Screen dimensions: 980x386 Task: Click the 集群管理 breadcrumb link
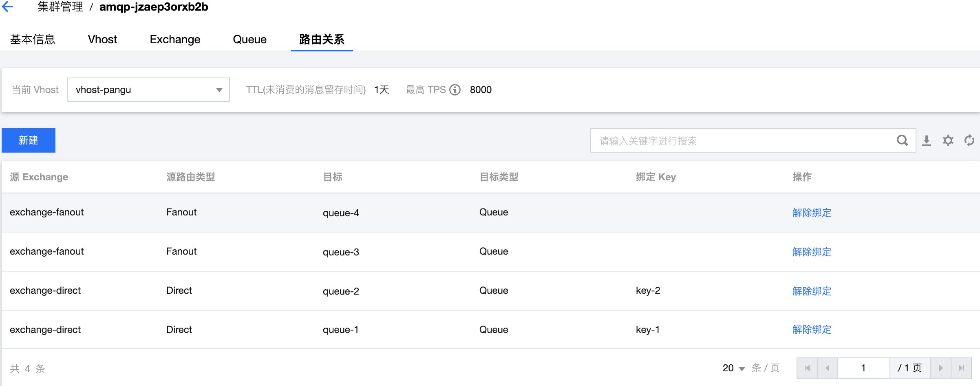60,7
